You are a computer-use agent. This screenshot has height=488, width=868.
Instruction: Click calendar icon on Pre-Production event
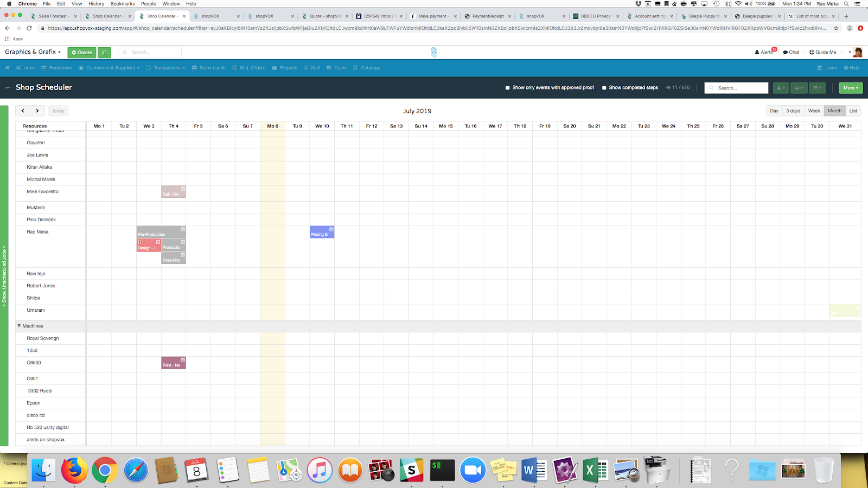pos(183,229)
